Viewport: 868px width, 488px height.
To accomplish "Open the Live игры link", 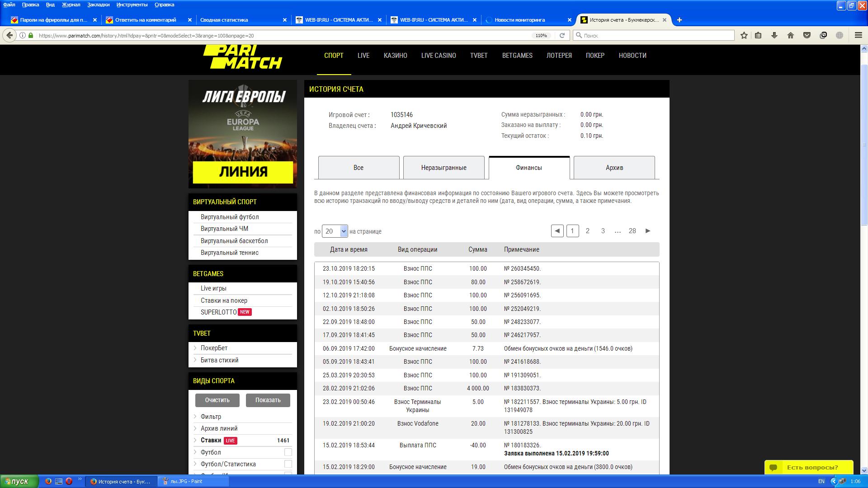I will coord(213,288).
